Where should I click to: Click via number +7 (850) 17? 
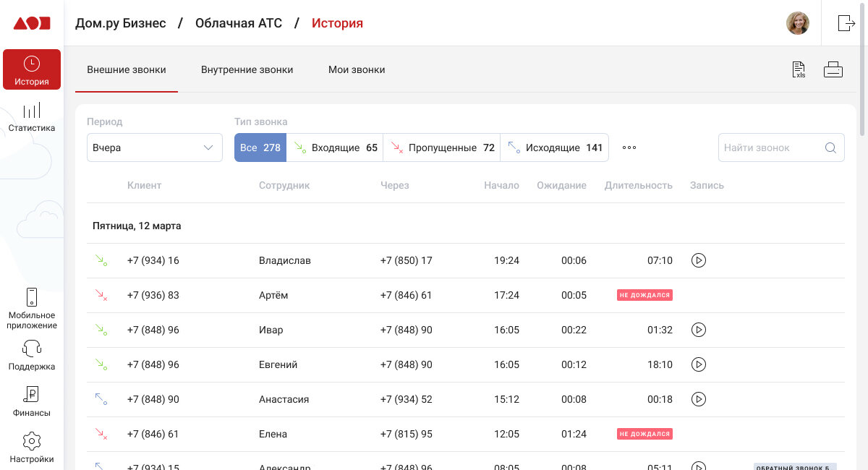[x=407, y=260]
